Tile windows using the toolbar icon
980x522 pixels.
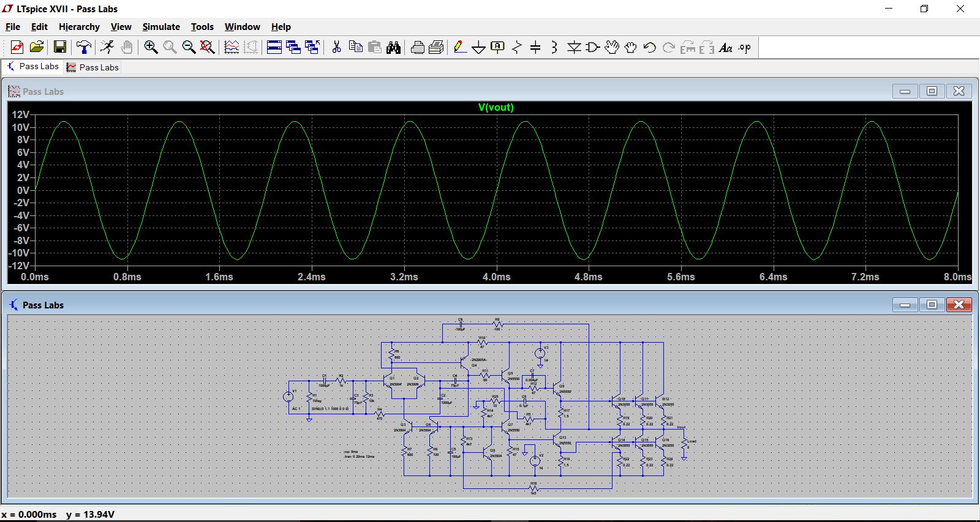coord(274,47)
